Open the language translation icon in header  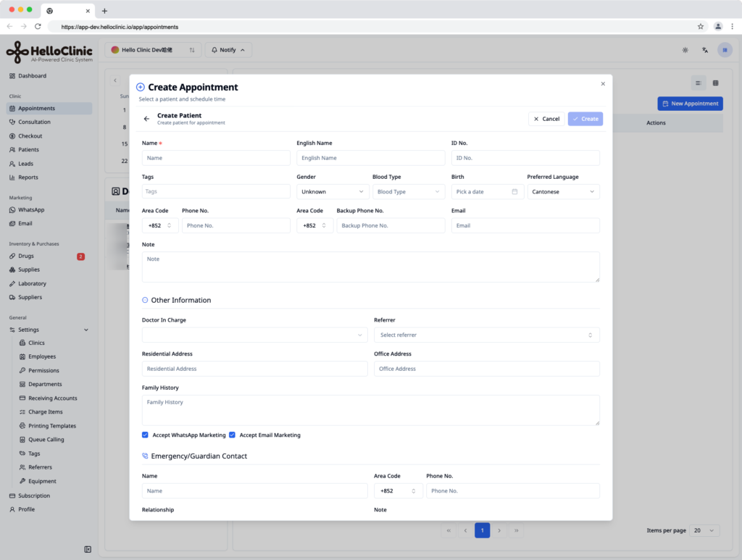point(705,50)
